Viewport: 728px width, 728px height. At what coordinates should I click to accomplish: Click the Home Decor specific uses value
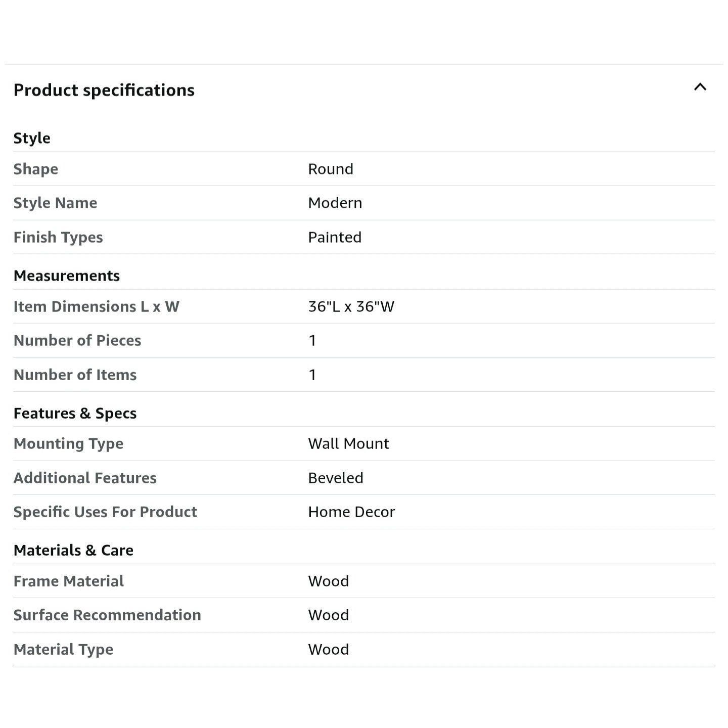(351, 512)
